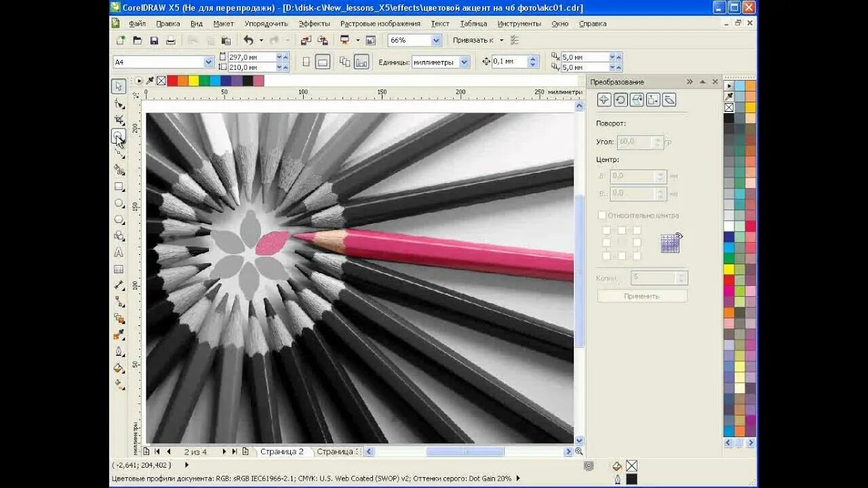Toggle portrait page orientation
868x488 pixels.
pyautogui.click(x=306, y=62)
